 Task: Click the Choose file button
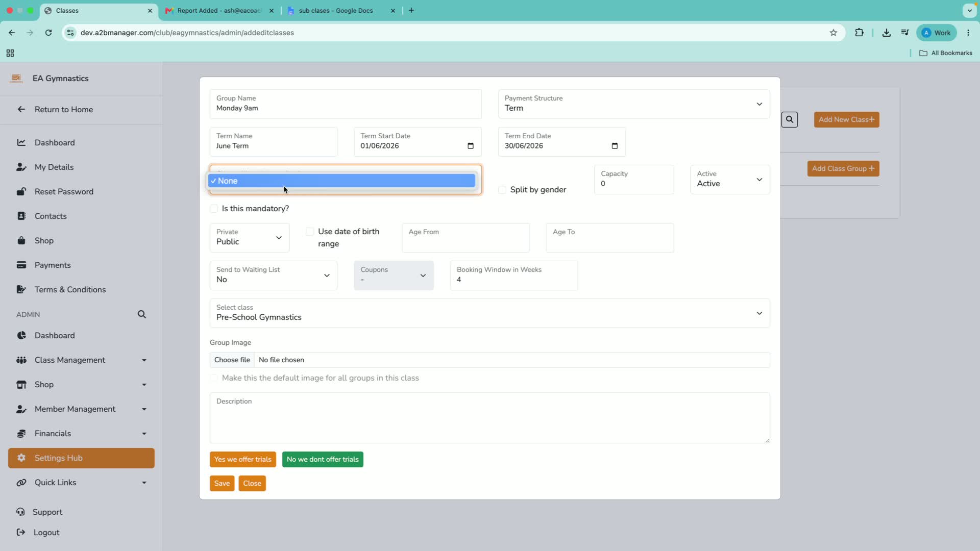pos(232,360)
